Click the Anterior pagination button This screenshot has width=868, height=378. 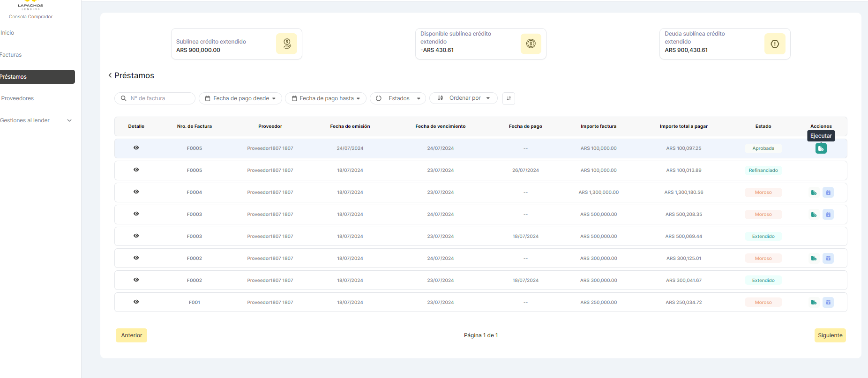[x=131, y=335]
